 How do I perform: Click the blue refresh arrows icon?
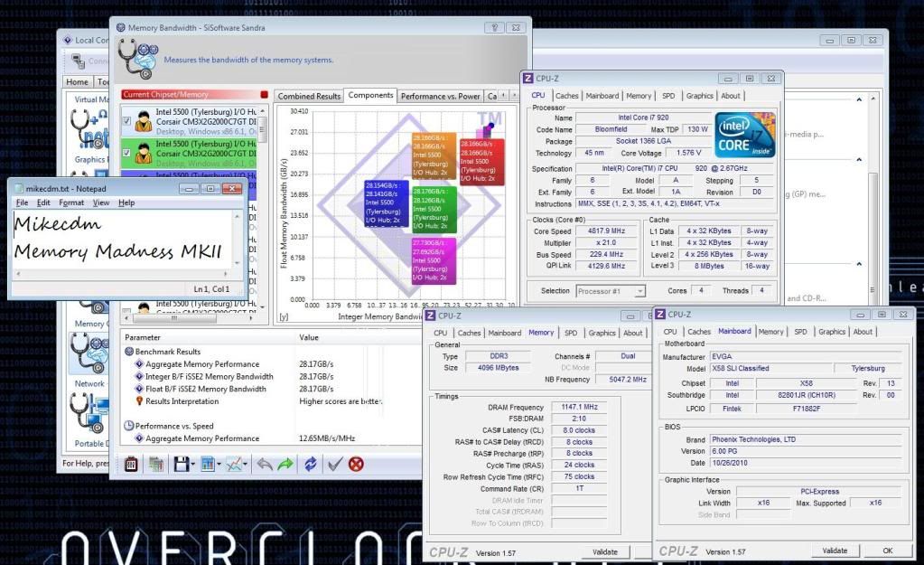click(311, 464)
